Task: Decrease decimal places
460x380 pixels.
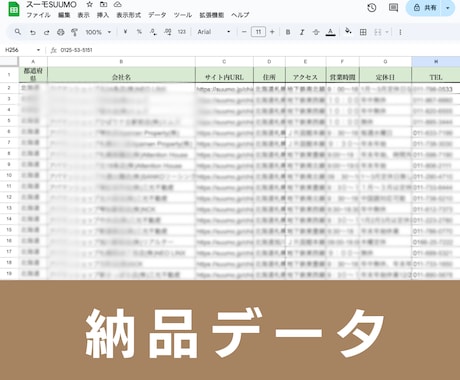Action: (x=153, y=32)
